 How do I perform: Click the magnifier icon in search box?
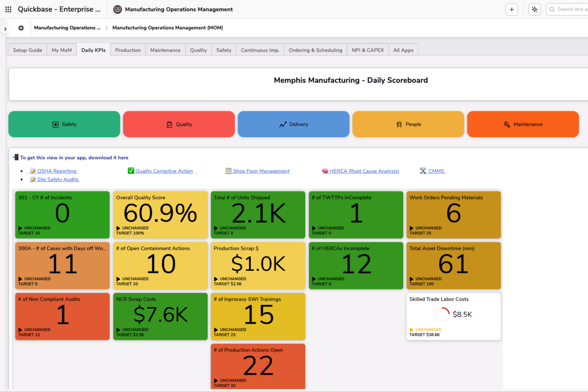click(x=552, y=9)
